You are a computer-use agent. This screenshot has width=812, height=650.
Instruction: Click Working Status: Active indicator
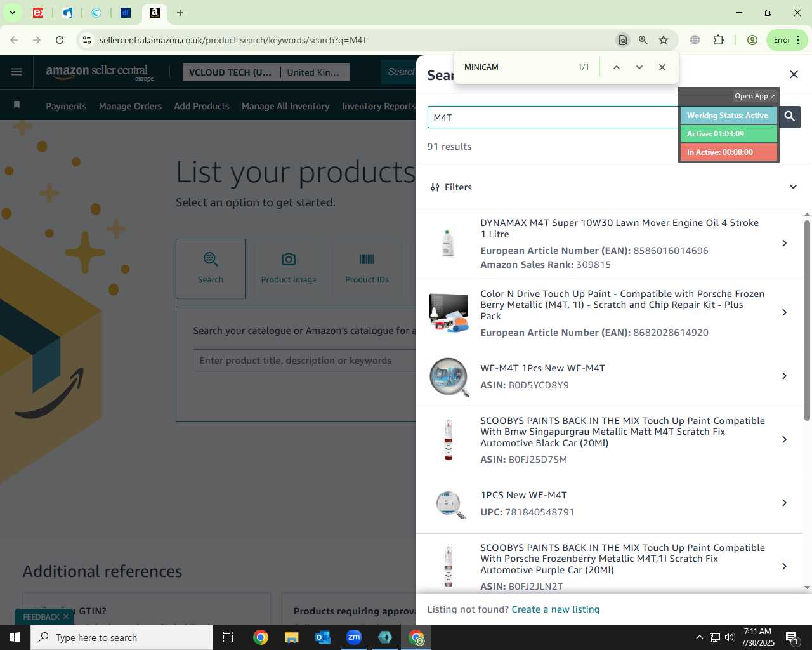click(x=728, y=116)
